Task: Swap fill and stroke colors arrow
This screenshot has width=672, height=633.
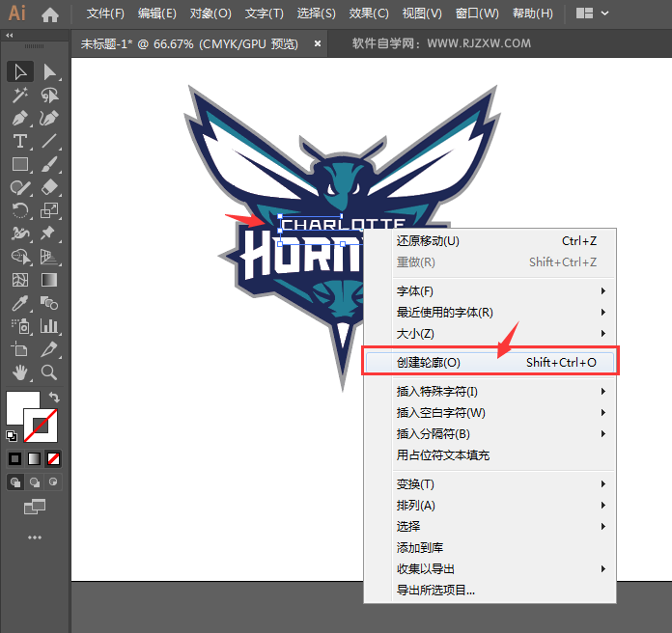Action: [x=54, y=397]
